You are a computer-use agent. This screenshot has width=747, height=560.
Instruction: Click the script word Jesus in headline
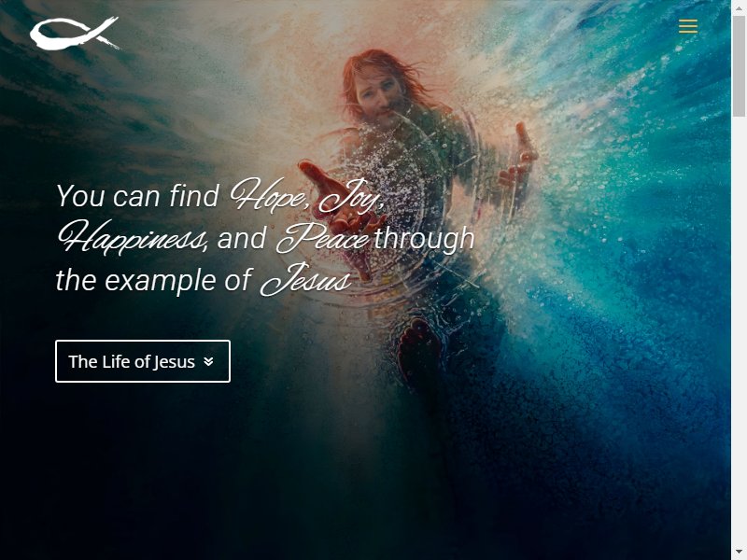tap(306, 279)
